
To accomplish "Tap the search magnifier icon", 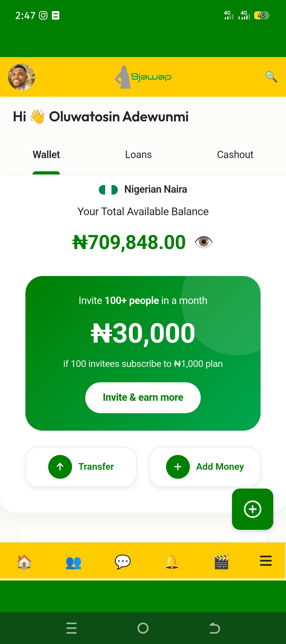I will point(271,77).
